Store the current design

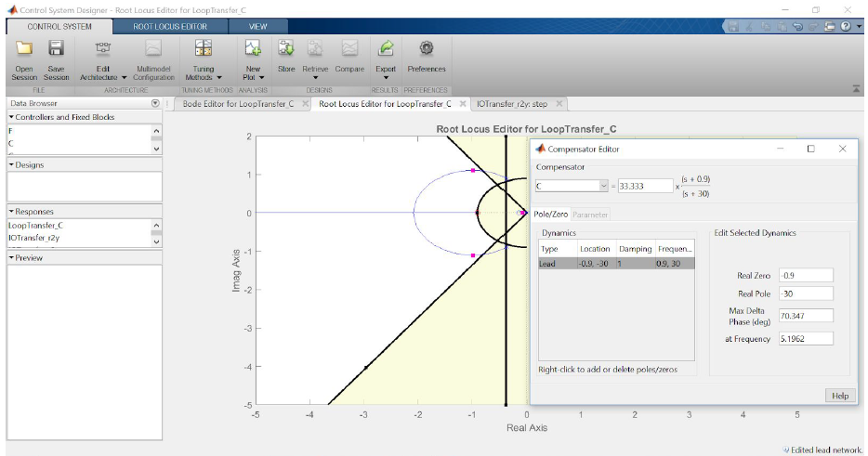pyautogui.click(x=286, y=48)
